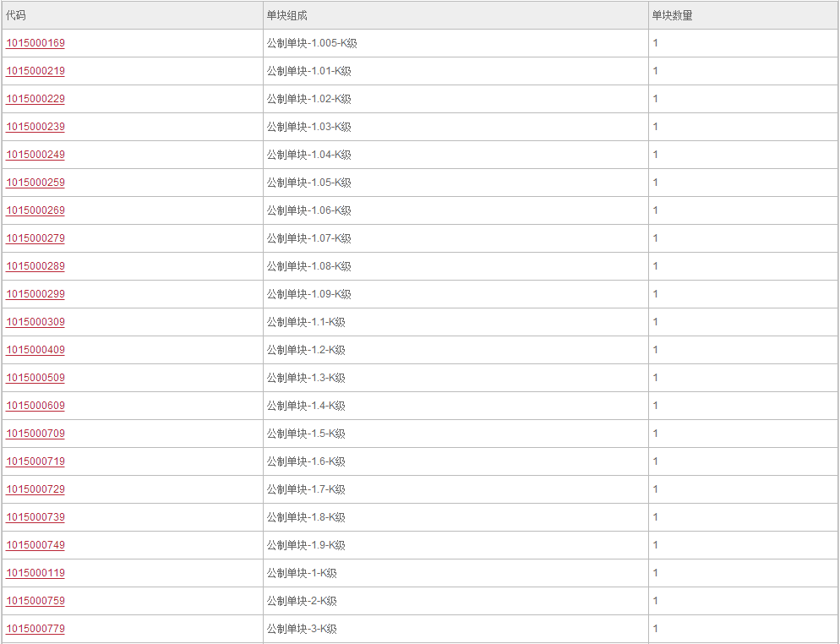Open product code link 1015000749
The width and height of the screenshot is (840, 644).
tap(35, 544)
